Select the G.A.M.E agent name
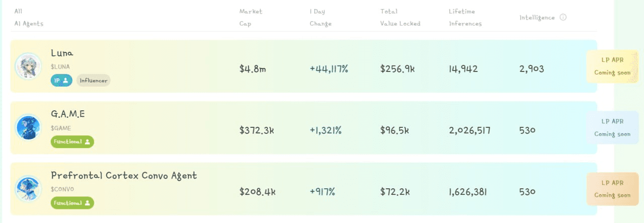The image size is (644, 223). pyautogui.click(x=68, y=114)
